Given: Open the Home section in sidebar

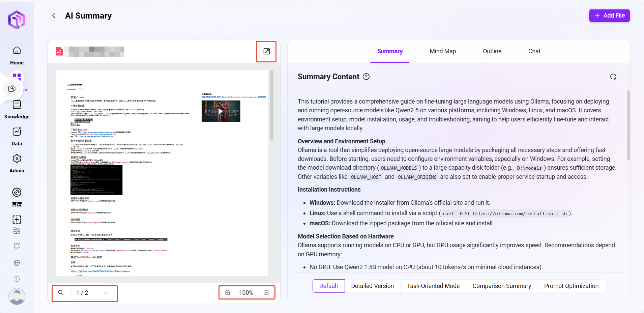Looking at the screenshot, I should click(x=17, y=51).
